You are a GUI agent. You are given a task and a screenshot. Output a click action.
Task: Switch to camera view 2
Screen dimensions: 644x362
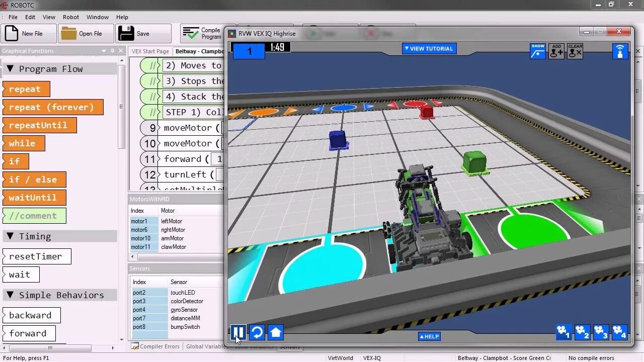(x=582, y=332)
